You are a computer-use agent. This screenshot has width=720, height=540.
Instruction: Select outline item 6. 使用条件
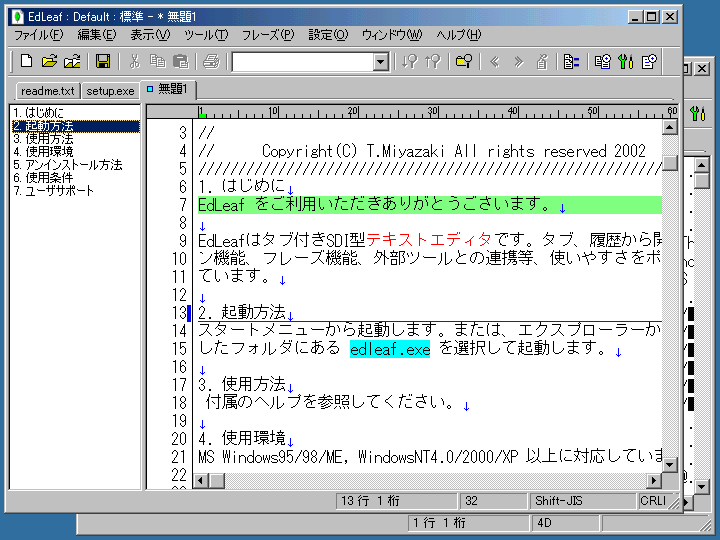tap(75, 178)
